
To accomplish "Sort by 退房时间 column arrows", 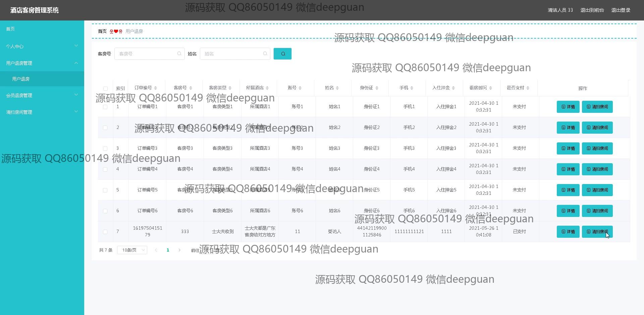I will [491, 88].
